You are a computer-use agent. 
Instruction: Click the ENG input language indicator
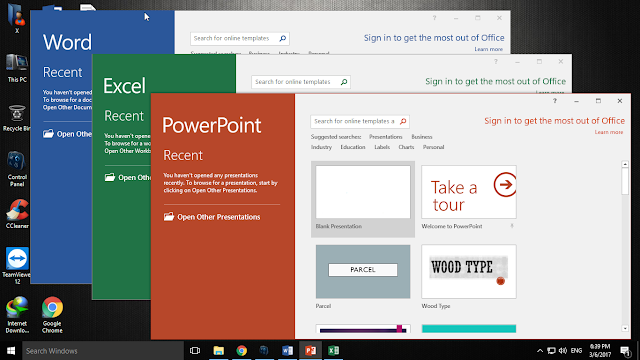[576, 351]
